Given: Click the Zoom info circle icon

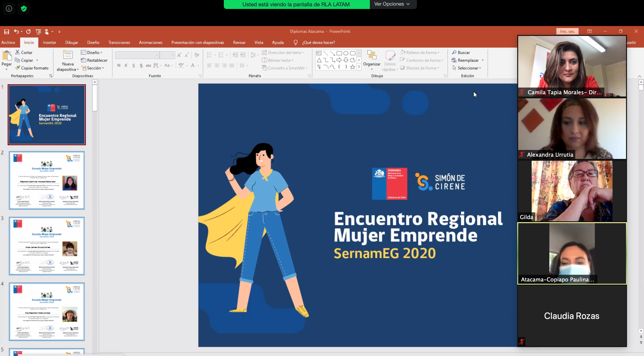Looking at the screenshot, I should point(9,9).
